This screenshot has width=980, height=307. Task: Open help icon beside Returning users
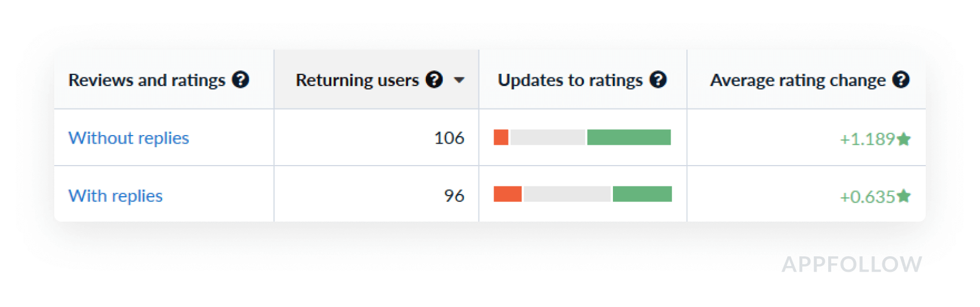click(x=434, y=80)
